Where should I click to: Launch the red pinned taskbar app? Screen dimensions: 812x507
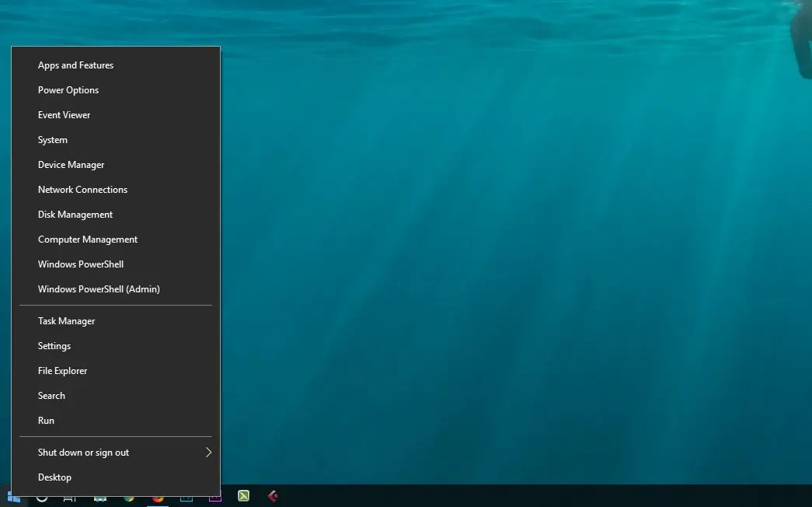(x=273, y=496)
